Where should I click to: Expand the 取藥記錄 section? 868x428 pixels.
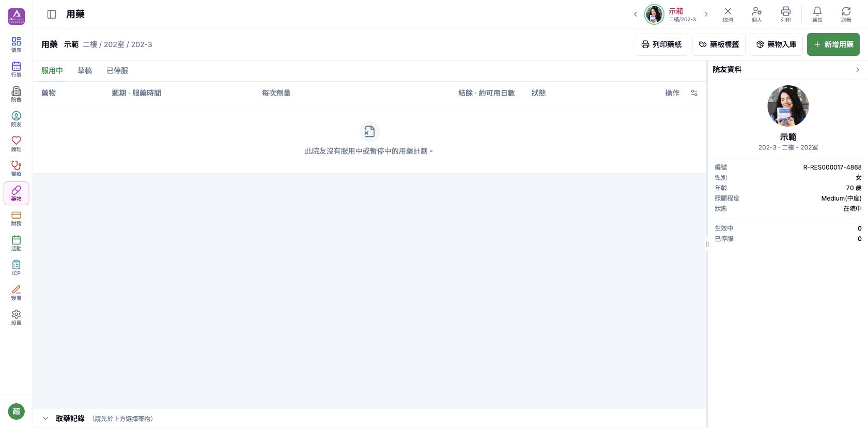coord(45,419)
